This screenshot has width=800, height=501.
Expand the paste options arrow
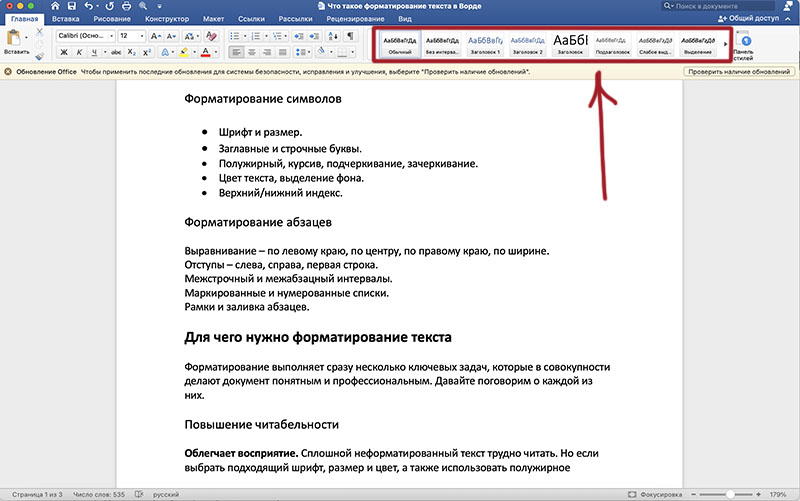[26, 38]
